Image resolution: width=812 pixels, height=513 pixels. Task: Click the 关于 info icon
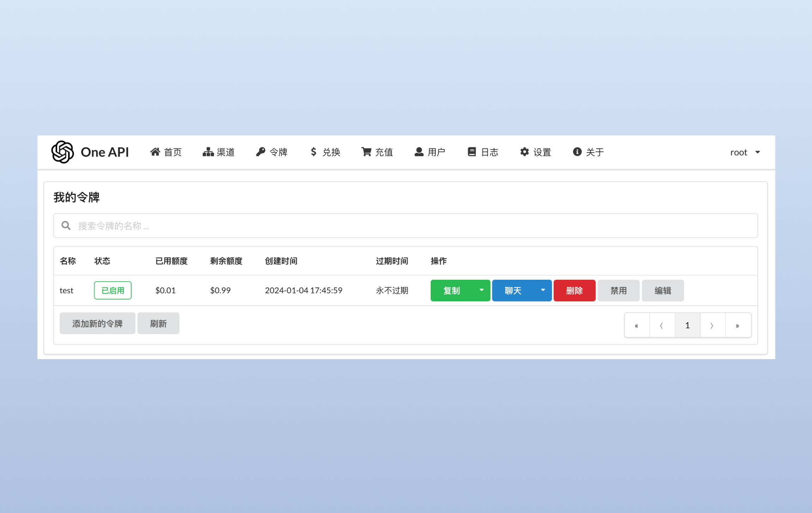click(x=577, y=152)
